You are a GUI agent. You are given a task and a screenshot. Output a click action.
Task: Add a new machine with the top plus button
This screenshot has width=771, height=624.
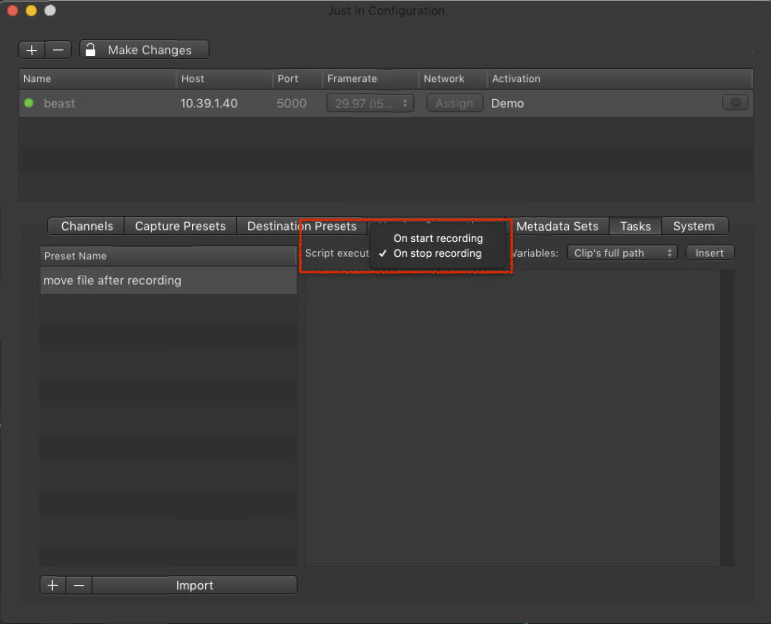point(32,50)
